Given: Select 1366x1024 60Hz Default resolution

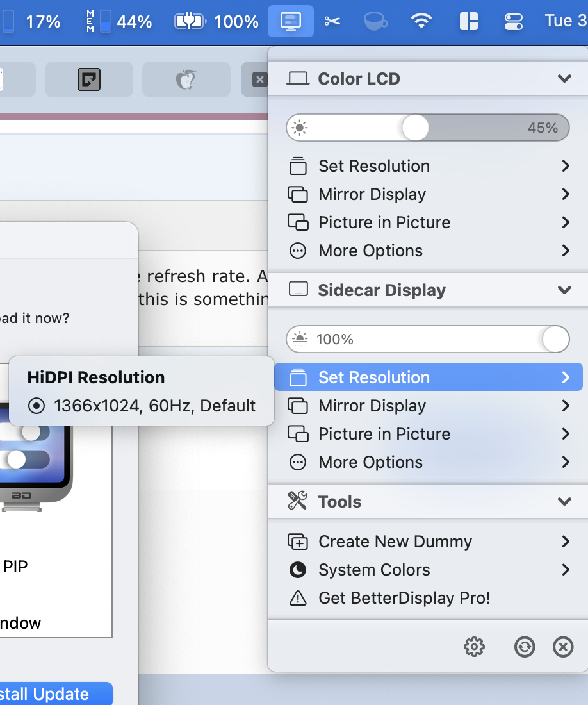Looking at the screenshot, I should tap(141, 406).
